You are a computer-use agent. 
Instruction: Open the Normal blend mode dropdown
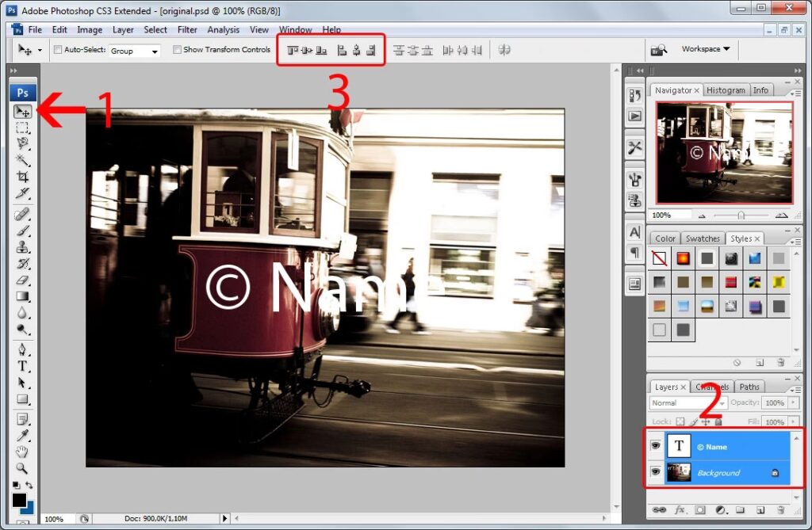click(x=688, y=403)
